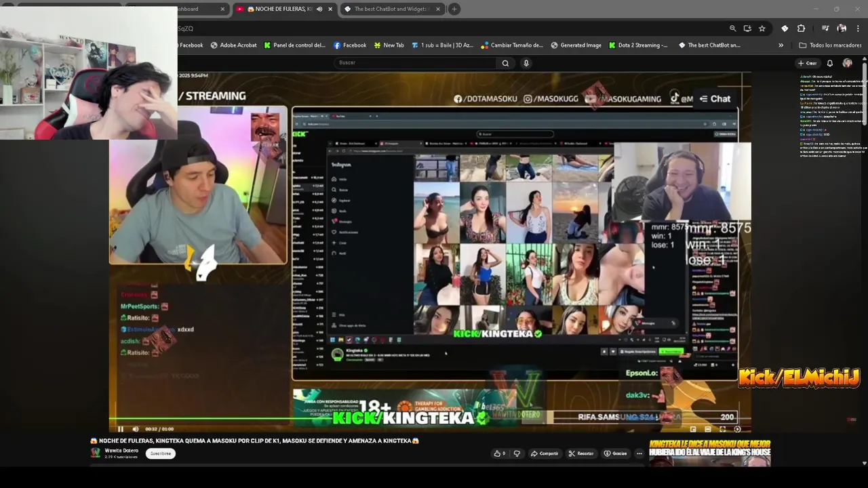Open Dota 2 Streaming bookmark

[638, 45]
